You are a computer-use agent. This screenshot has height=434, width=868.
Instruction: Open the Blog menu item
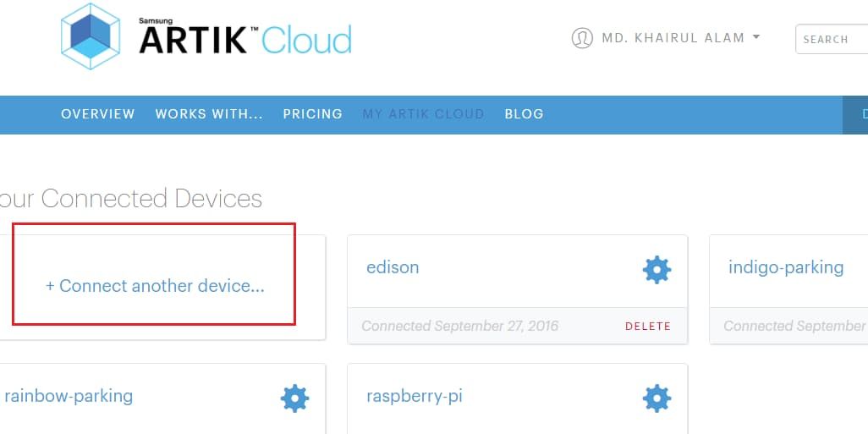pyautogui.click(x=524, y=114)
